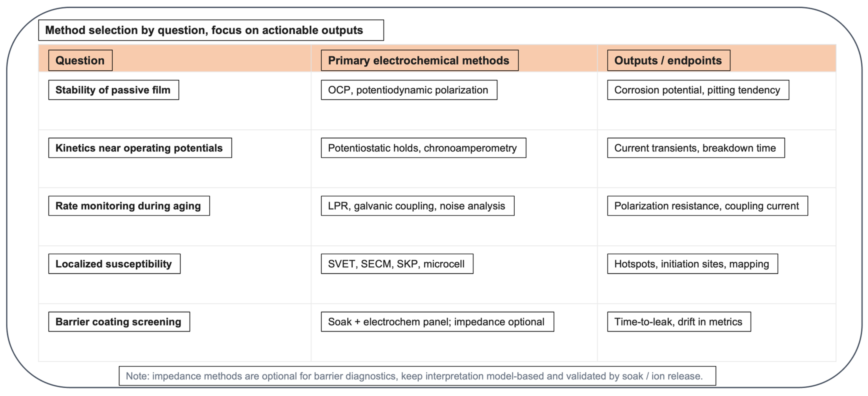Select Polarization resistance, coupling current box
The image size is (868, 396).
(x=707, y=206)
